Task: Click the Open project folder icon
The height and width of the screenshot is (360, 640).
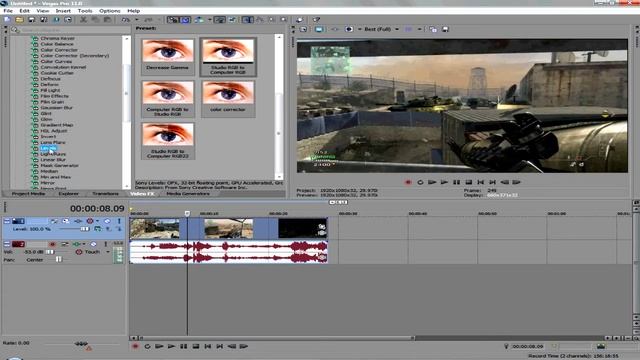Action: tap(19, 20)
